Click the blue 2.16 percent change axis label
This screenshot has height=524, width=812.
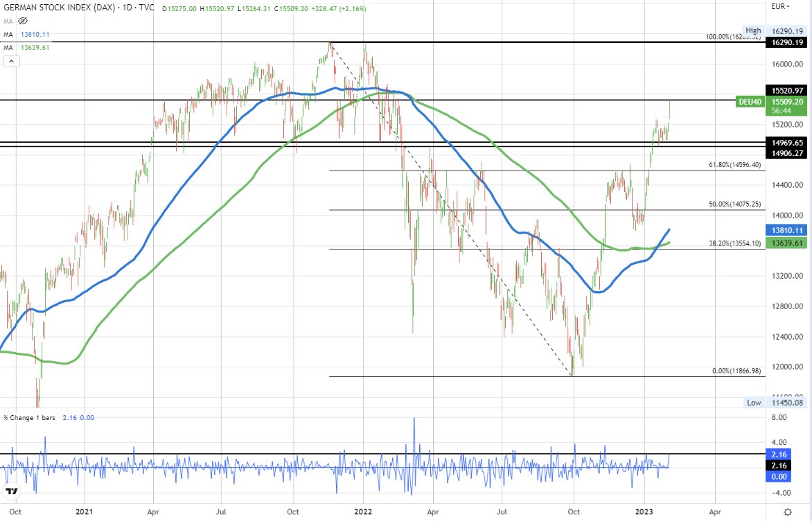(x=778, y=455)
